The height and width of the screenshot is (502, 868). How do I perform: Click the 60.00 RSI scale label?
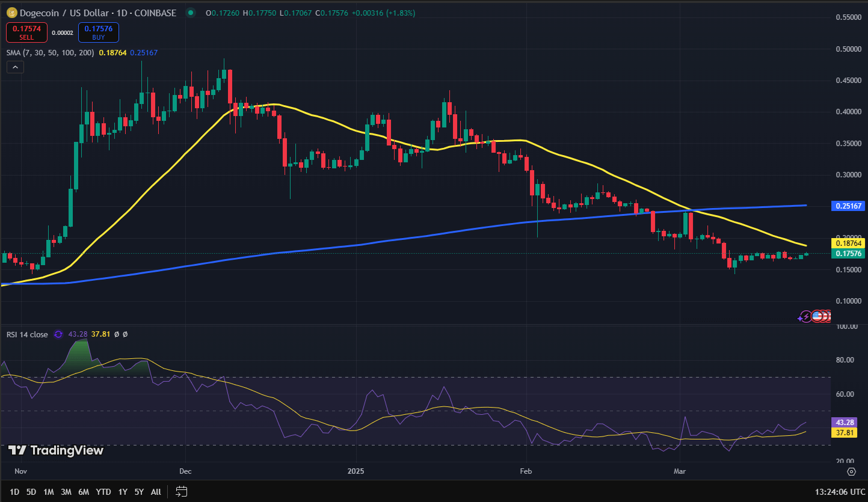845,394
